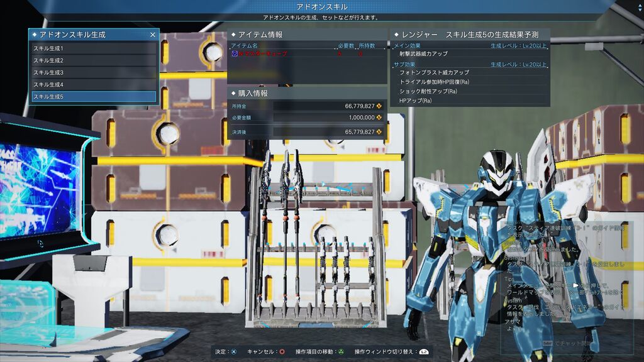
Task: Click the サブ効果 section label
Action: pos(404,65)
